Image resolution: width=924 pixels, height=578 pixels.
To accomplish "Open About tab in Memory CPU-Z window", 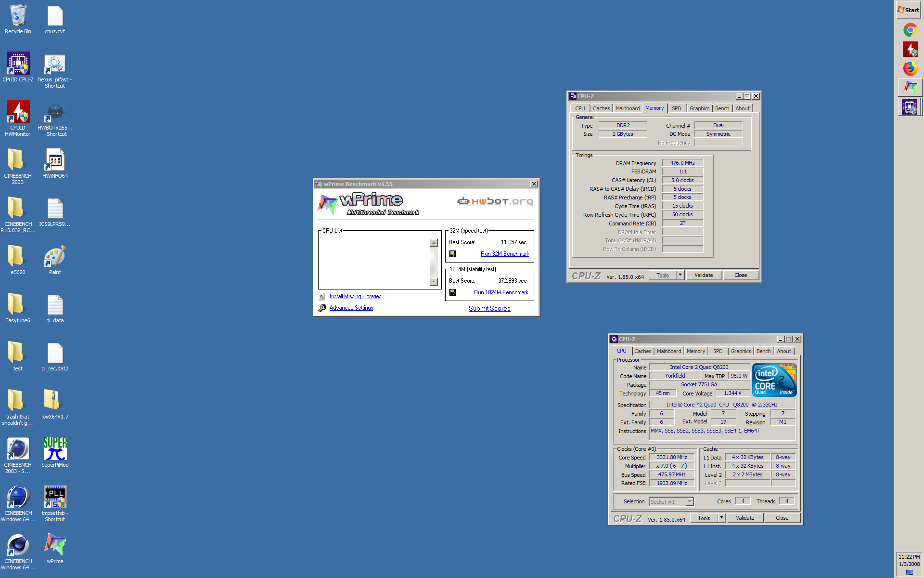I will click(x=743, y=108).
